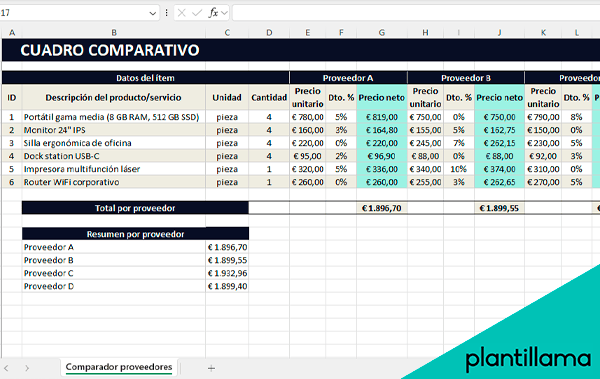Screen dimensions: 600x379
Task: Select the Proveedor C summary row label
Action: click(114, 273)
